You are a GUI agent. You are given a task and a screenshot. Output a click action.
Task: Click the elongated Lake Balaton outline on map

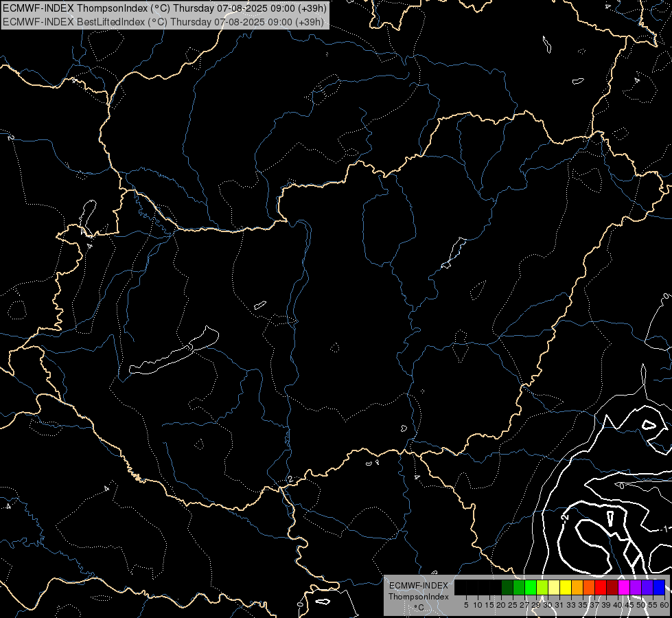point(174,351)
